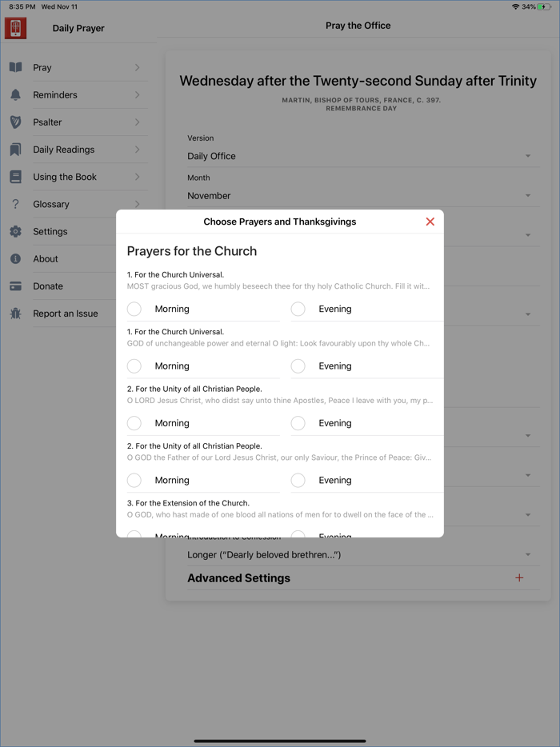Tap the MOST gracious God prayer text
The width and height of the screenshot is (560, 747).
pos(278,286)
